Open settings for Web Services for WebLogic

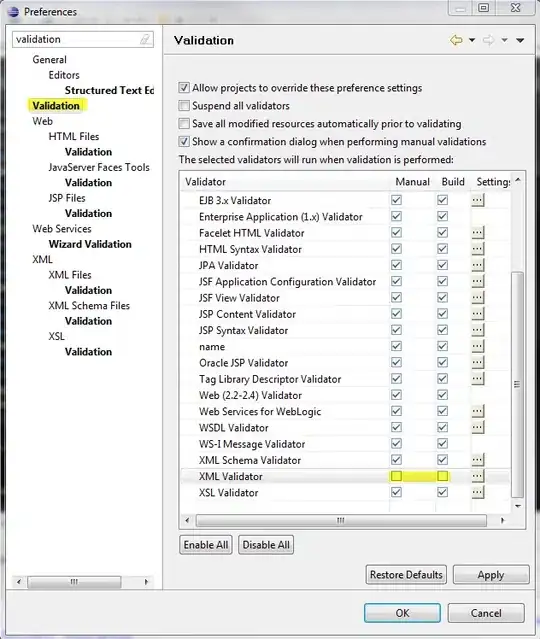pos(478,411)
